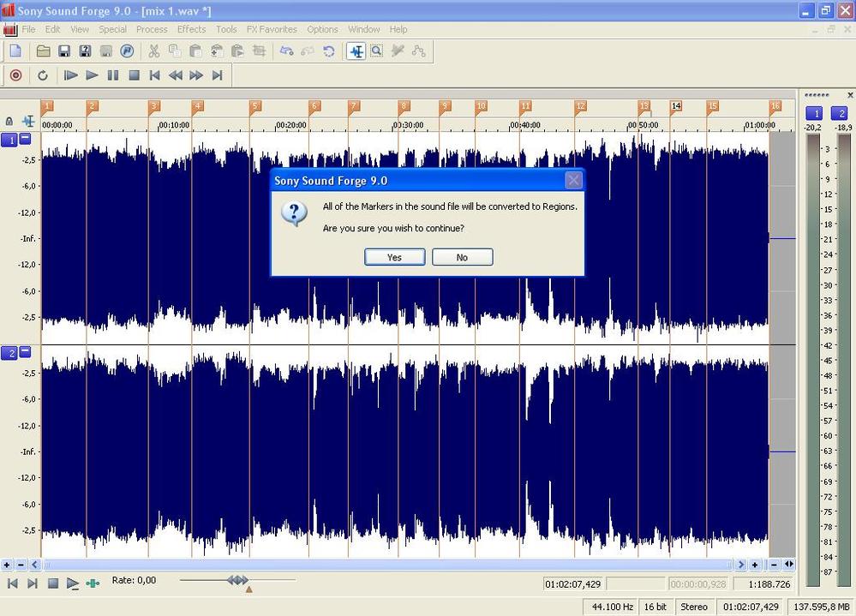Viewport: 856px width, 616px height.
Task: Fast forward using the transport toolbar
Action: (x=196, y=75)
